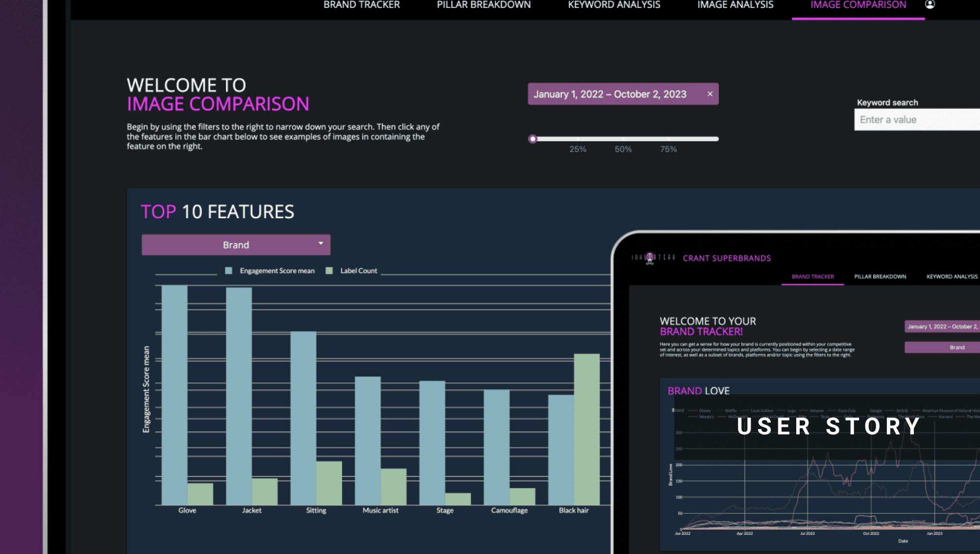Toggle the Label Count legend item

point(358,271)
